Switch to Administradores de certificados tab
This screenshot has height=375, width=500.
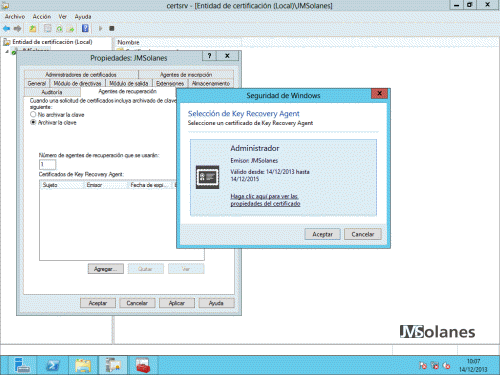point(81,75)
